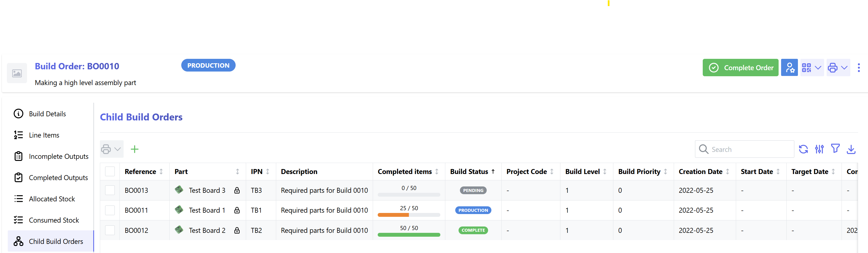Image resolution: width=868 pixels, height=253 pixels.
Task: Expand the print actions dropdown in header
Action: [x=838, y=67]
